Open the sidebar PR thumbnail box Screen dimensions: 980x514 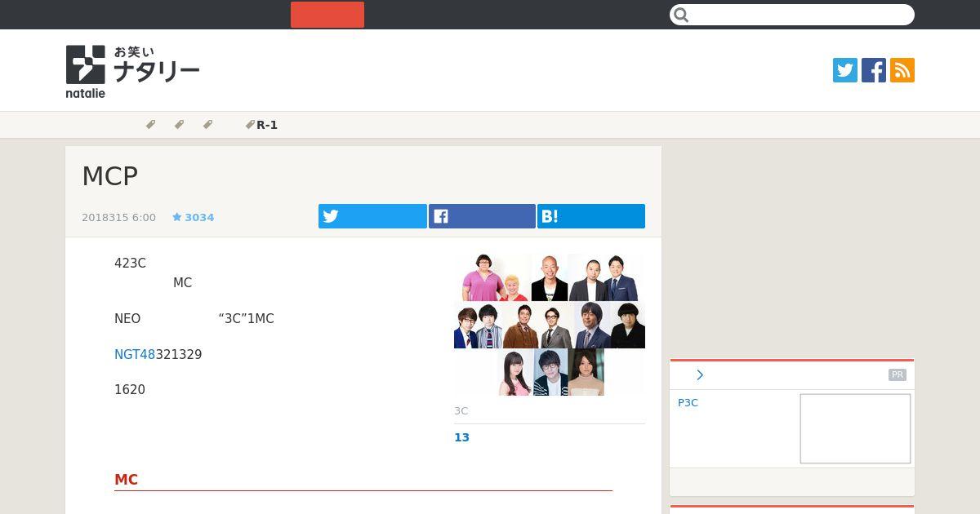pos(855,428)
